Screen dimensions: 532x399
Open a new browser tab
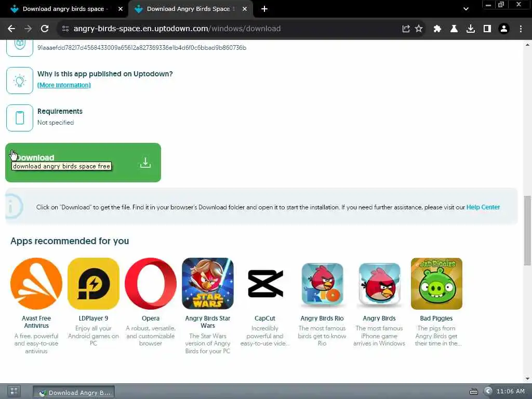click(x=264, y=9)
